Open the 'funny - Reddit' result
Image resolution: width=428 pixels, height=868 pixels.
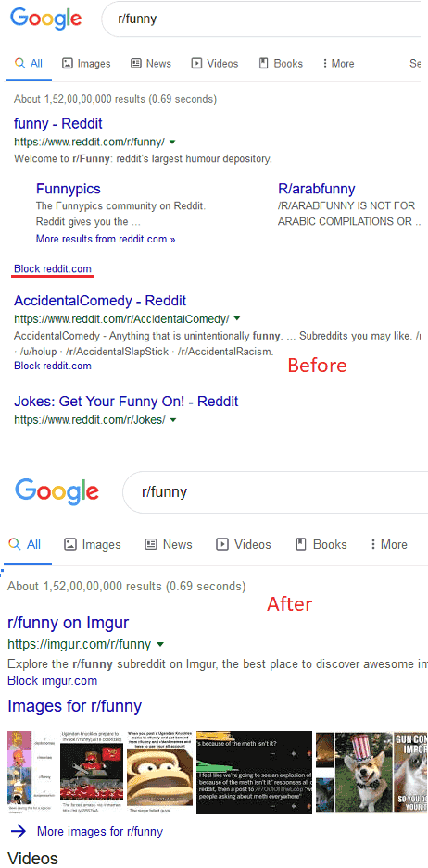pos(58,123)
